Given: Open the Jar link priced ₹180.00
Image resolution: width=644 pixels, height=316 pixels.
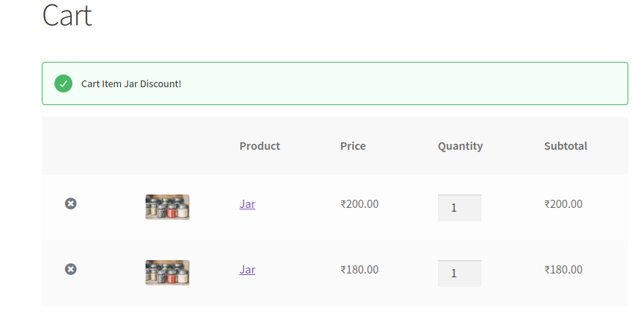Looking at the screenshot, I should (x=247, y=270).
